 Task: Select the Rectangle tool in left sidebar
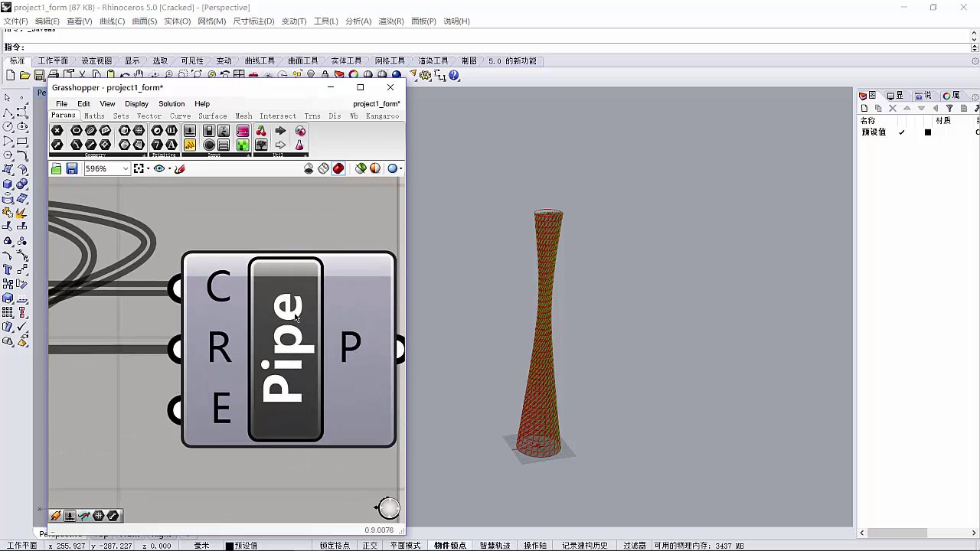tap(21, 141)
